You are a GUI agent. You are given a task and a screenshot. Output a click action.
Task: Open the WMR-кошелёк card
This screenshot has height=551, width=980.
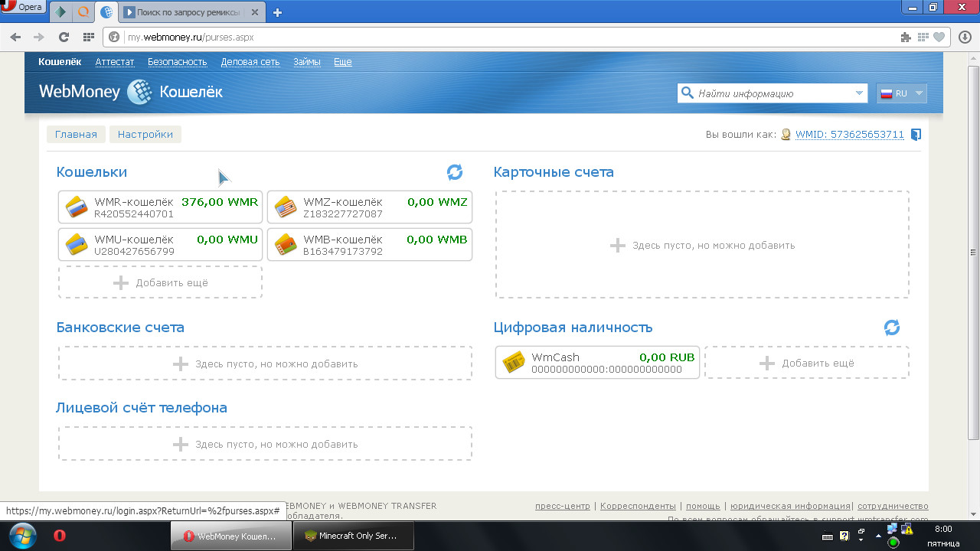click(160, 207)
